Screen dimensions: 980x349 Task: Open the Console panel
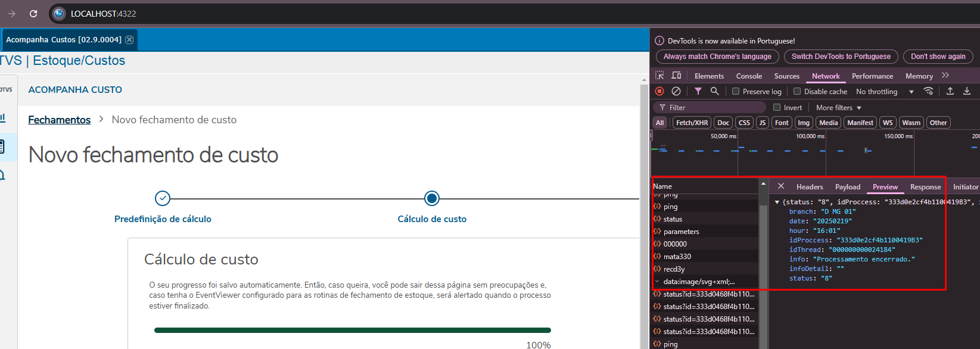(x=749, y=76)
